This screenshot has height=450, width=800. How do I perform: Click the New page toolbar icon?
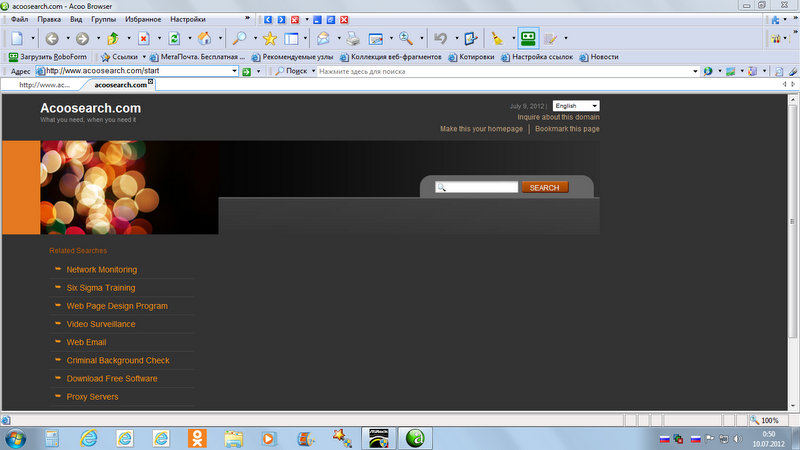point(17,38)
